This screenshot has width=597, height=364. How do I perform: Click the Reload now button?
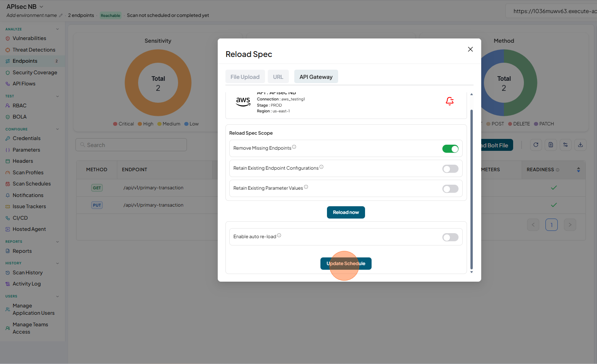(346, 212)
